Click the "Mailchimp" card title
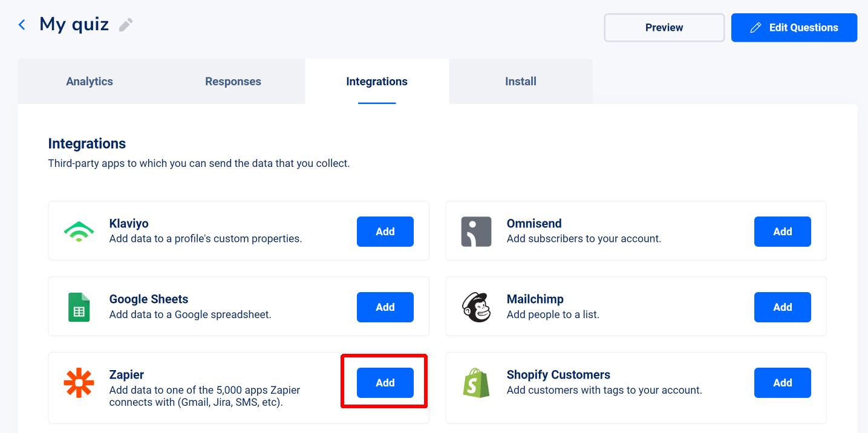Image resolution: width=868 pixels, height=433 pixels. (535, 299)
